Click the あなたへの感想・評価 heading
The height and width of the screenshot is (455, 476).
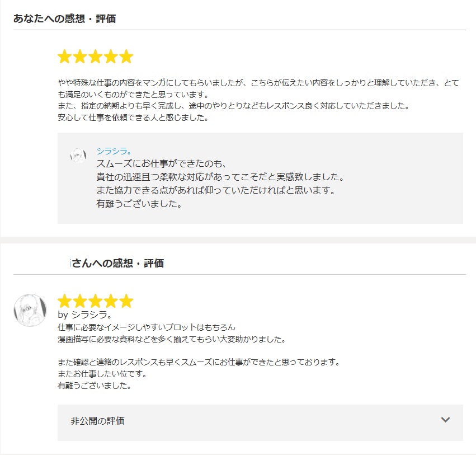click(x=64, y=18)
